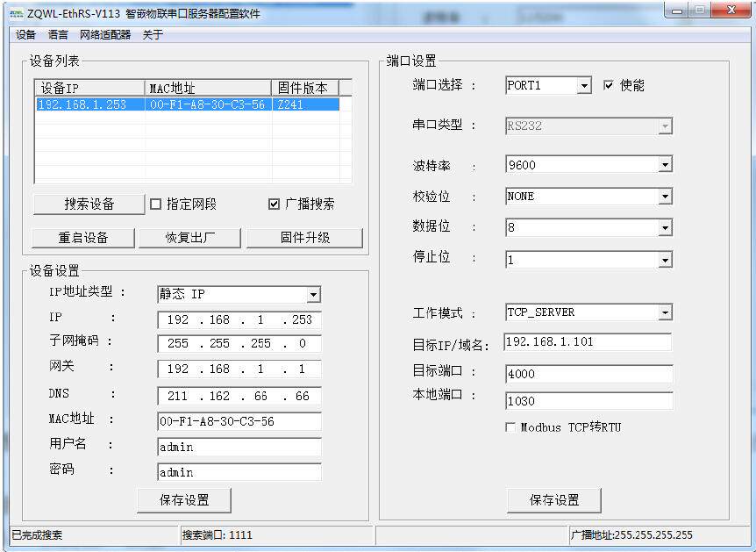The width and height of the screenshot is (756, 552).
Task: Click the MAC地址 column header
Action: (x=208, y=88)
